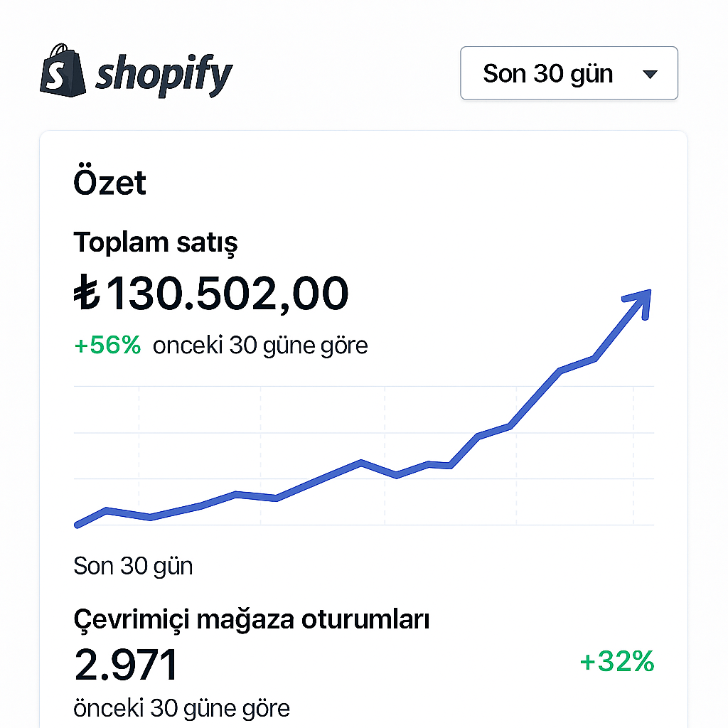728x728 pixels.
Task: Open Çevrimiçi mağaza oturumları details
Action: pos(252,619)
